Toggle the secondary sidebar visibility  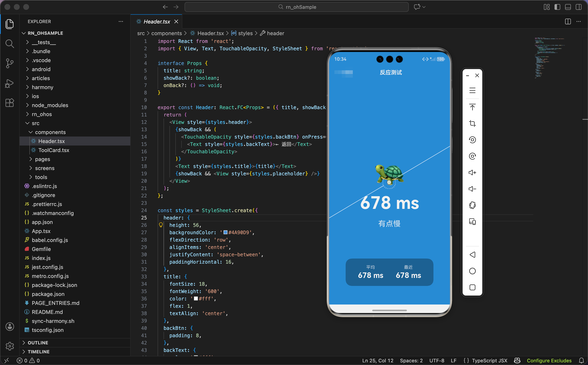pos(578,7)
